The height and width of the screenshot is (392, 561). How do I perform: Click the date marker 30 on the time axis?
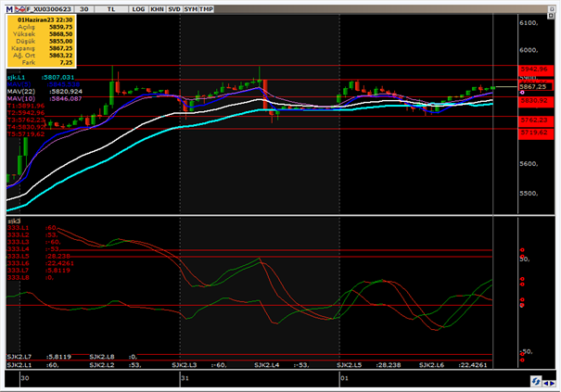[25, 378]
